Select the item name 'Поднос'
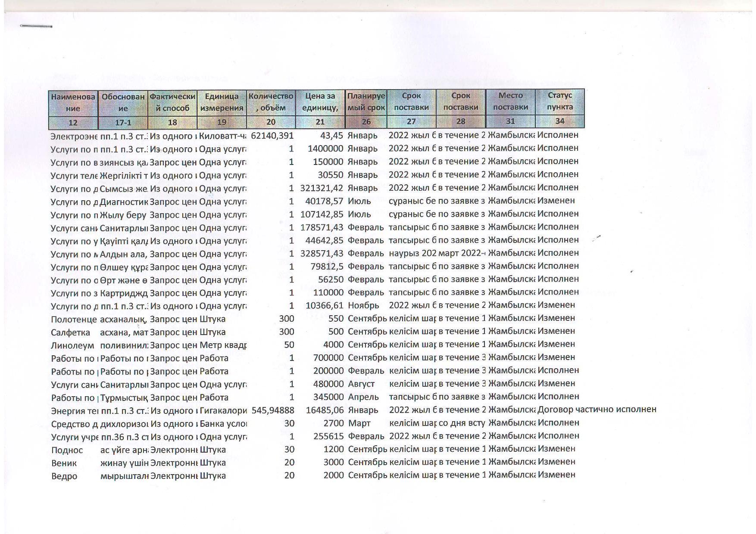Viewport: 756px width, 534px height. point(67,450)
